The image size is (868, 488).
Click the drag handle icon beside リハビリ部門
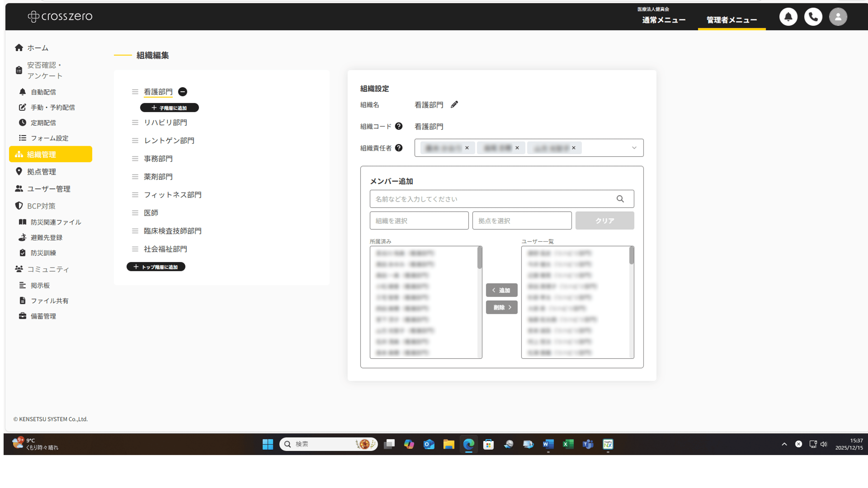pyautogui.click(x=135, y=123)
